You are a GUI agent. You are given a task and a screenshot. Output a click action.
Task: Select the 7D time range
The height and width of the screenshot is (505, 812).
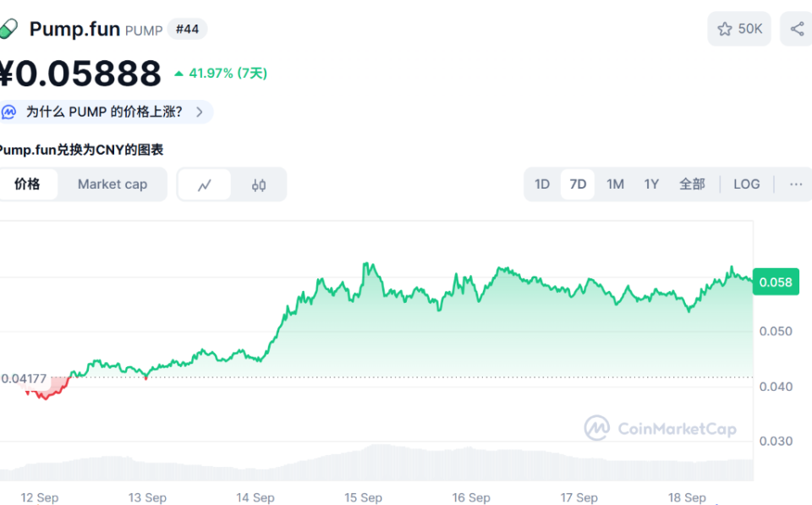pos(578,184)
